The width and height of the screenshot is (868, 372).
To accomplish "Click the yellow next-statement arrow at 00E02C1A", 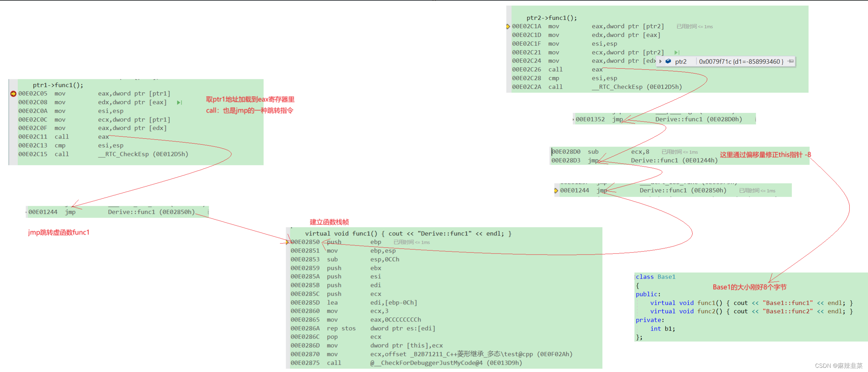I will pyautogui.click(x=508, y=26).
